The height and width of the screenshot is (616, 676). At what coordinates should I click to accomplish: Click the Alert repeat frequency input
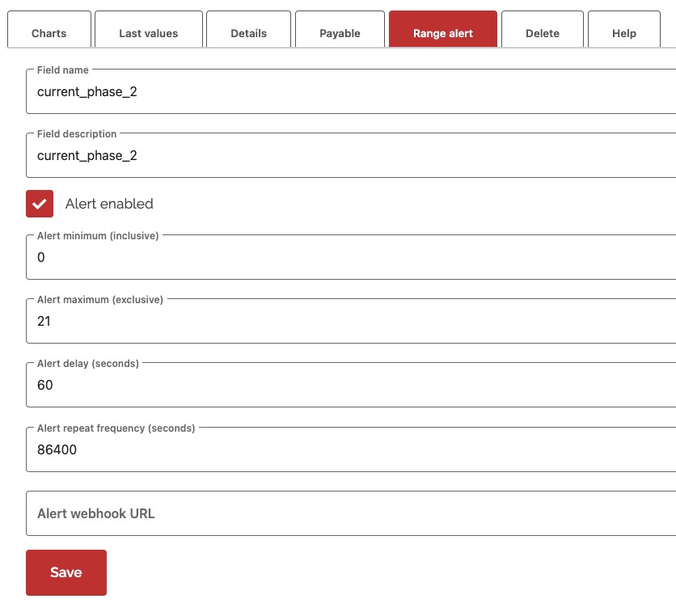click(323, 449)
